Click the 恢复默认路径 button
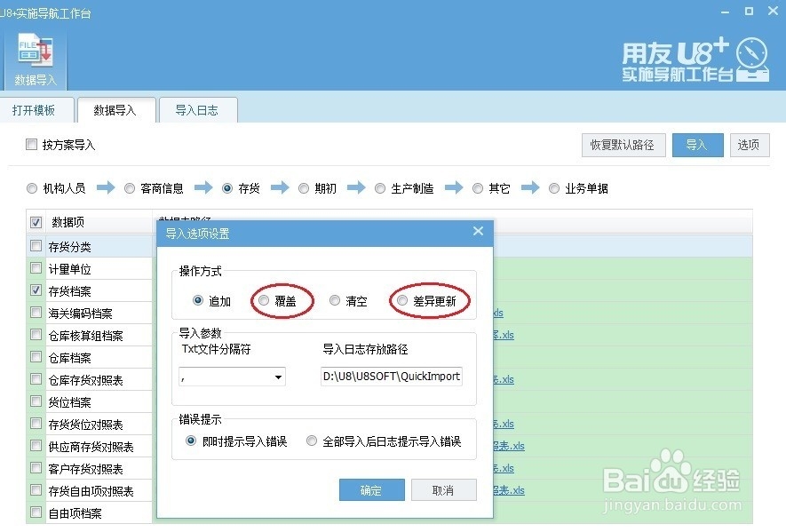Screen dimensions: 786x532 click(x=623, y=145)
